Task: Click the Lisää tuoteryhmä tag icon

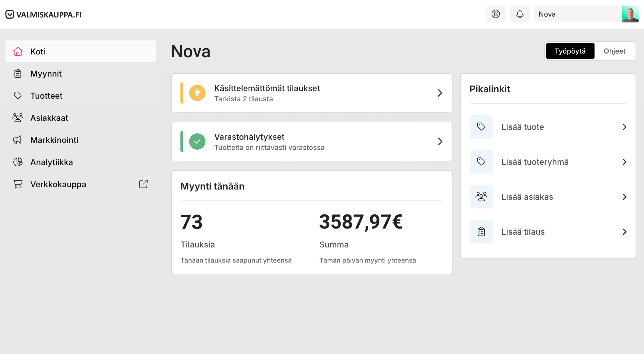Action: coord(481,162)
